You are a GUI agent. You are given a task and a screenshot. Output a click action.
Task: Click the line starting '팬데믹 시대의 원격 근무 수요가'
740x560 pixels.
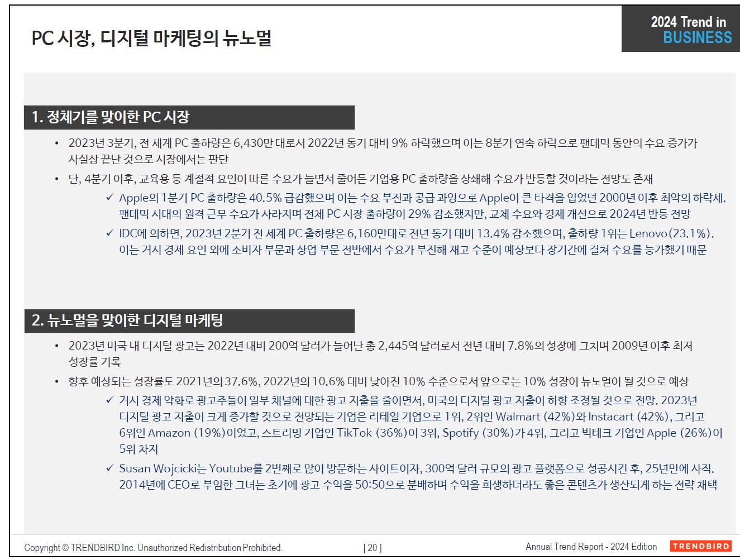pos(405,214)
